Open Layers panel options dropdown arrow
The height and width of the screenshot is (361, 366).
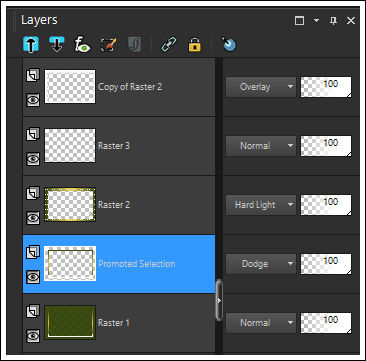(316, 21)
